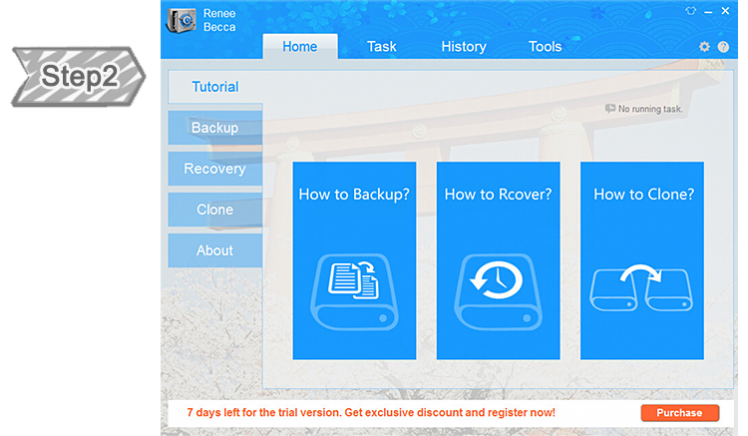The image size is (748, 436).
Task: Select Tutorial in the sidebar
Action: [215, 87]
